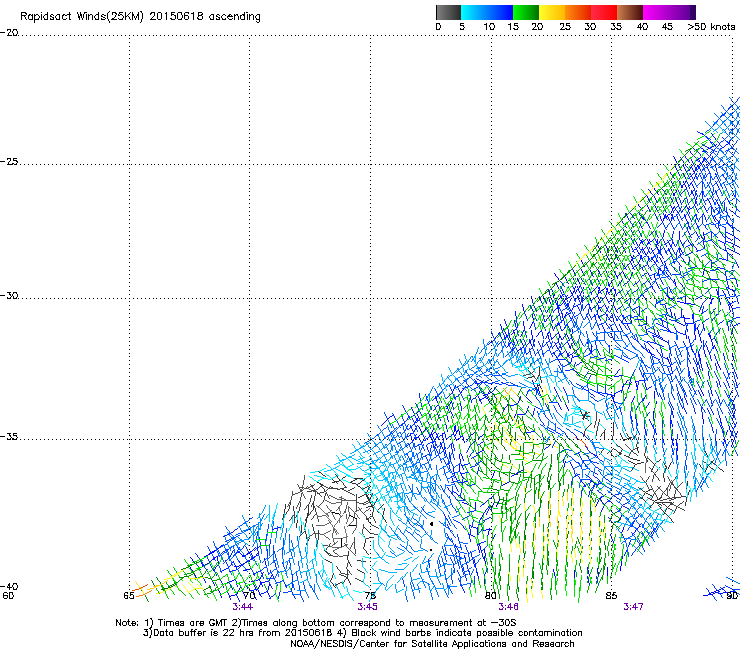Viewport: 740px width, 650px height.
Task: Click the cyan 5-10 knots color swatch
Action: [x=474, y=12]
